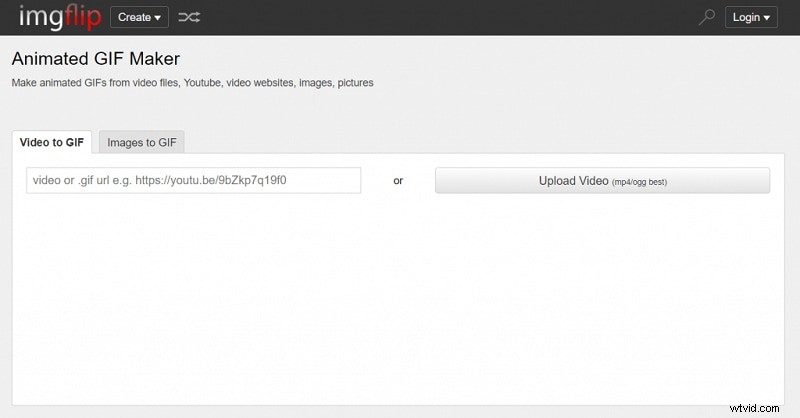The image size is (800, 418).
Task: Click the white "img" part of logo
Action: 38,17
